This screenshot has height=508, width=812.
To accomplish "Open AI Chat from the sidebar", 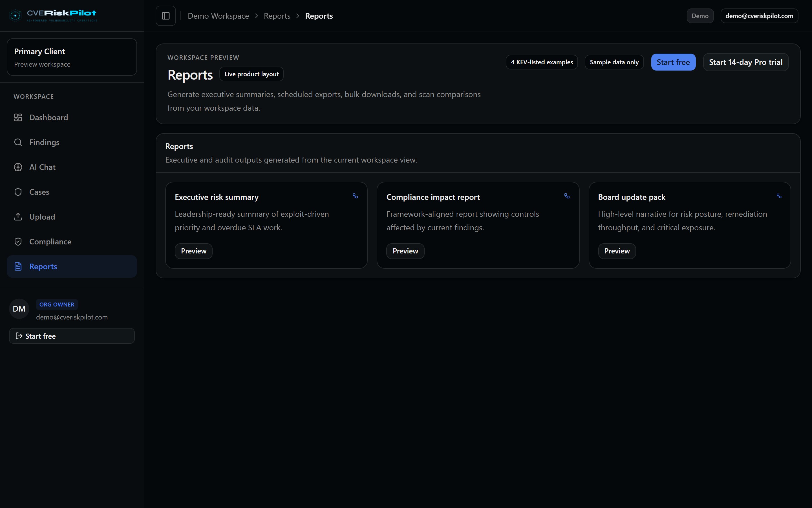I will point(72,167).
